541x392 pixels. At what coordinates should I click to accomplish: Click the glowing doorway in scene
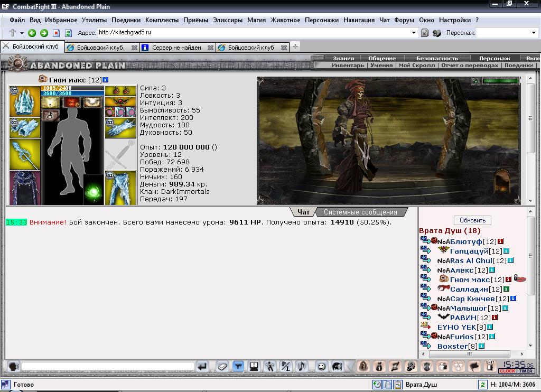point(502,182)
